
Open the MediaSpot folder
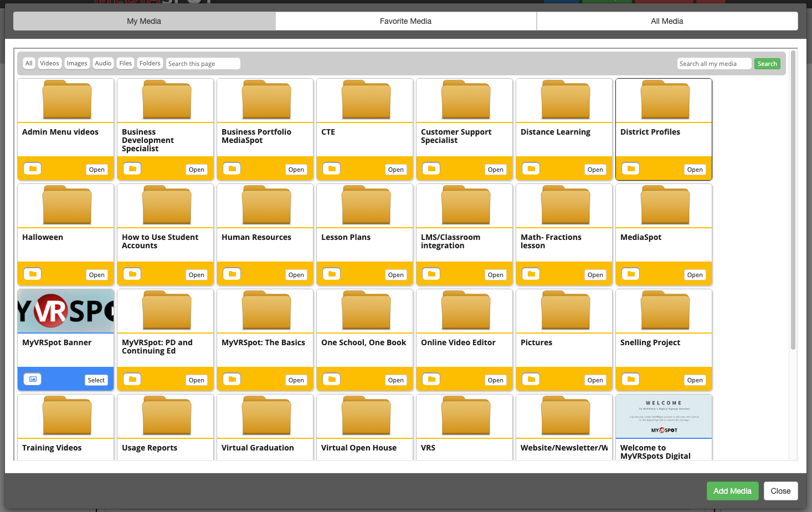coord(695,275)
